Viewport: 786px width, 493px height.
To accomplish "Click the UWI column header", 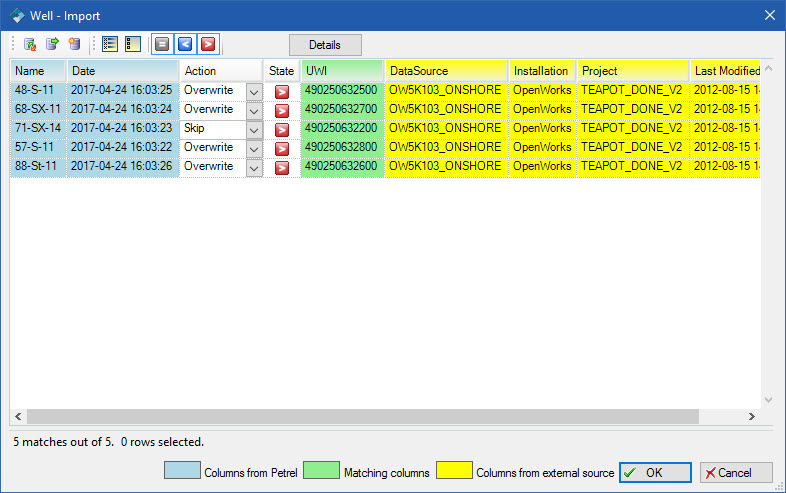I will [x=342, y=71].
